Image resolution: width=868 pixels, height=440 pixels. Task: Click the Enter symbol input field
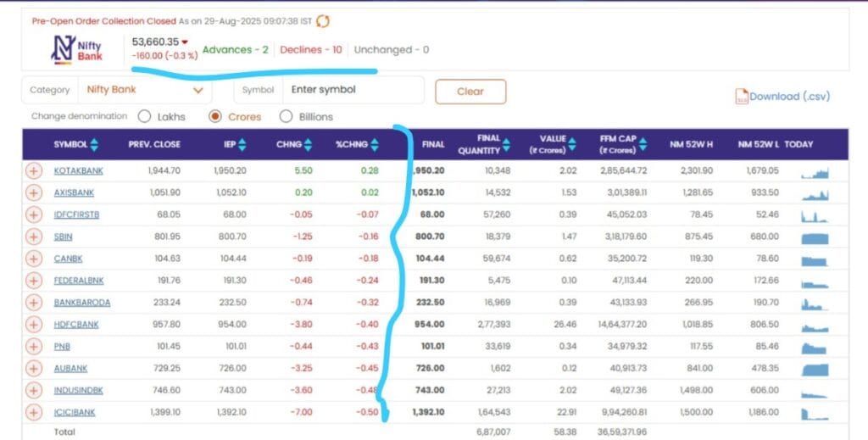(352, 90)
